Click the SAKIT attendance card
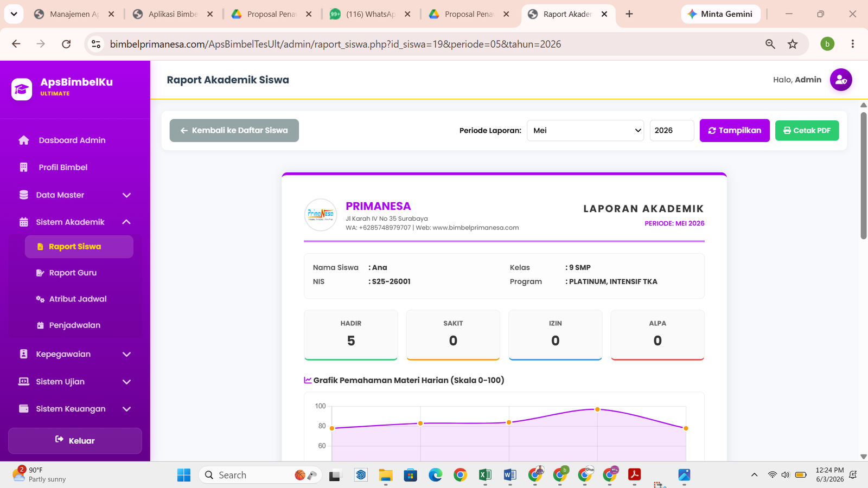Screen dimensions: 868x488 pos(453,335)
